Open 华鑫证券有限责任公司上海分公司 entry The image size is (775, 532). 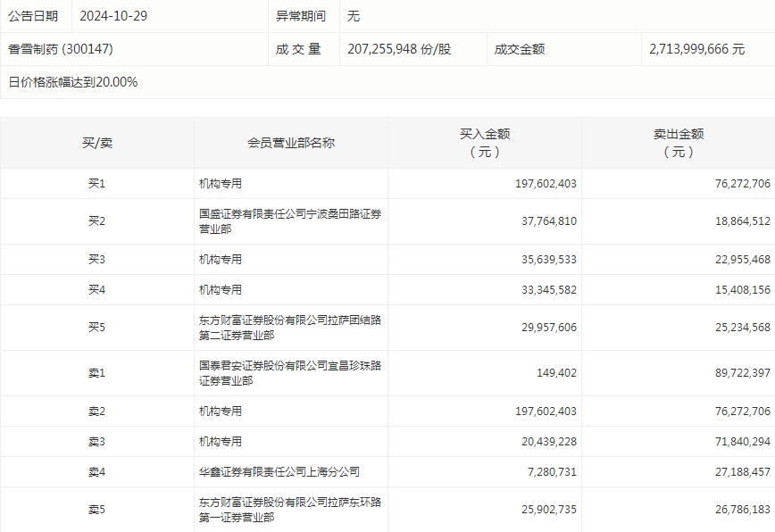[279, 471]
